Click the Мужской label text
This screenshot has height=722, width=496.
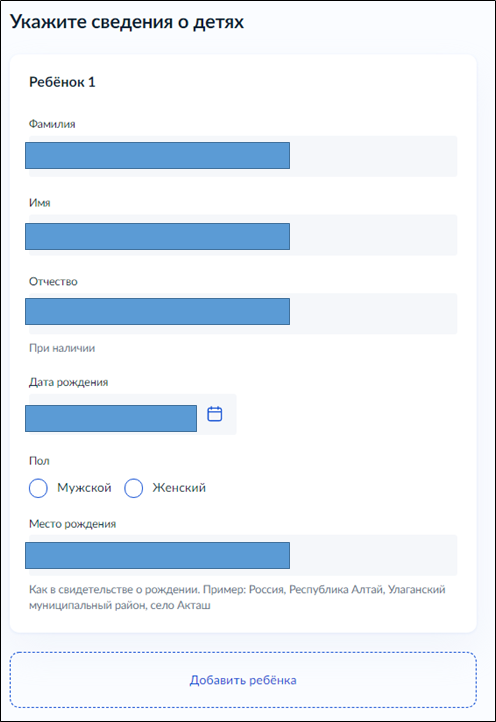coord(84,488)
